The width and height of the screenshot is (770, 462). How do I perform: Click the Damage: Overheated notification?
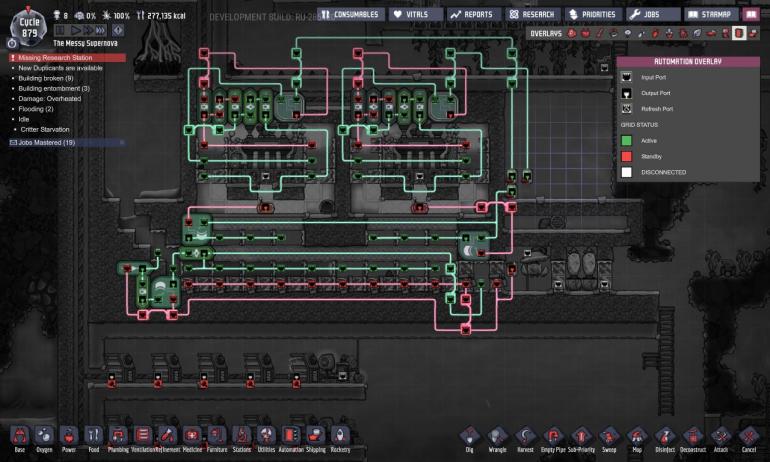(50, 99)
